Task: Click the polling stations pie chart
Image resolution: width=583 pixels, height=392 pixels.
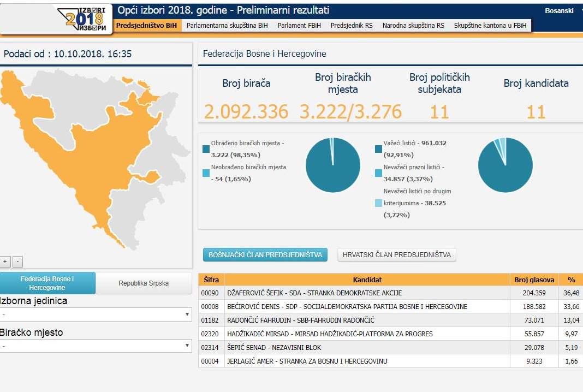Action: point(333,165)
